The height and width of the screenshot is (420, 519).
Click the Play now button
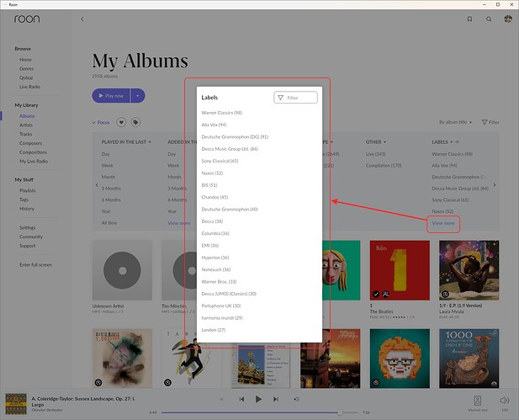[111, 96]
